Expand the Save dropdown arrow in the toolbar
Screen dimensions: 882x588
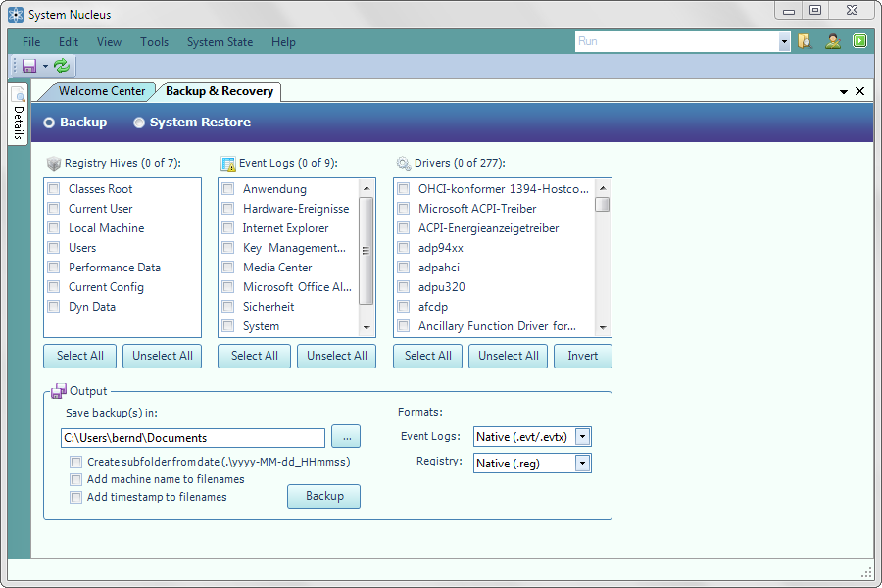pos(44,65)
